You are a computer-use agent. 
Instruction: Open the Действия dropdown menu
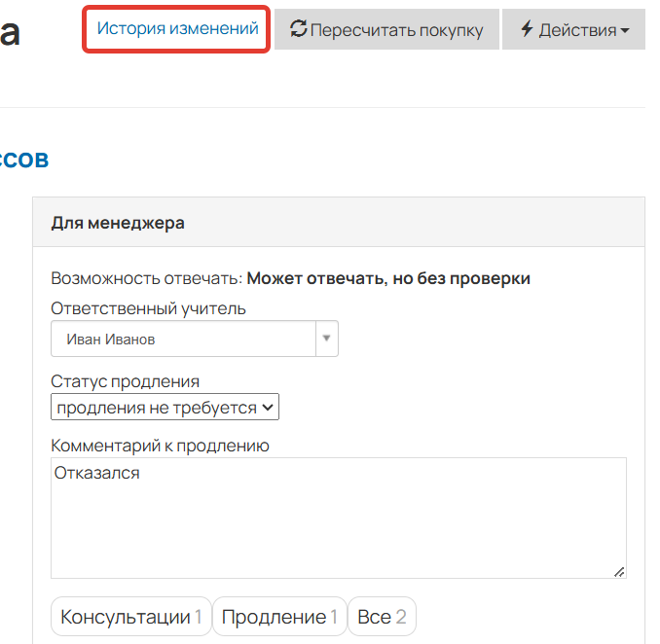click(573, 29)
